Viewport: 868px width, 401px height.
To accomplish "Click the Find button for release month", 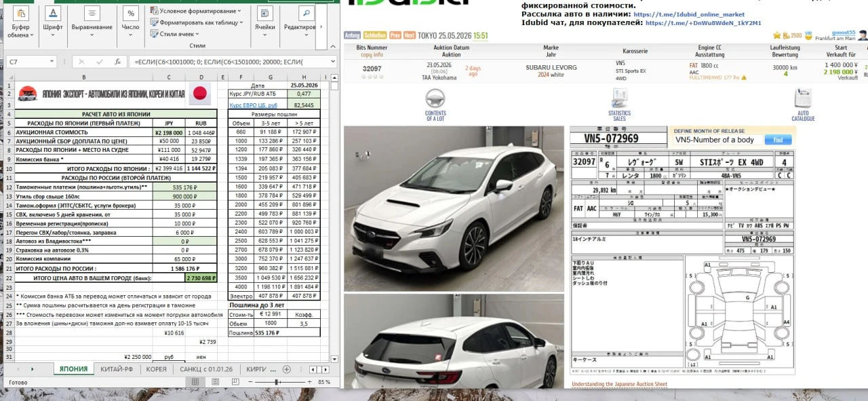I will 778,140.
